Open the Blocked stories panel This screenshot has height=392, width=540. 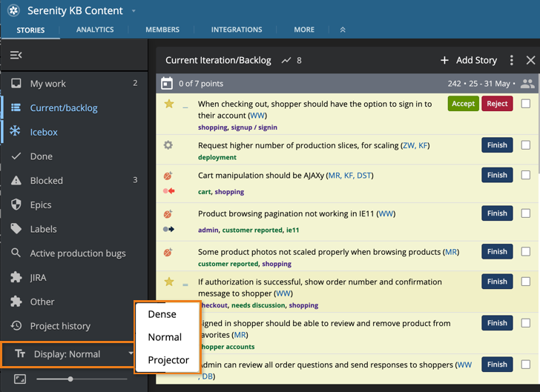(46, 181)
